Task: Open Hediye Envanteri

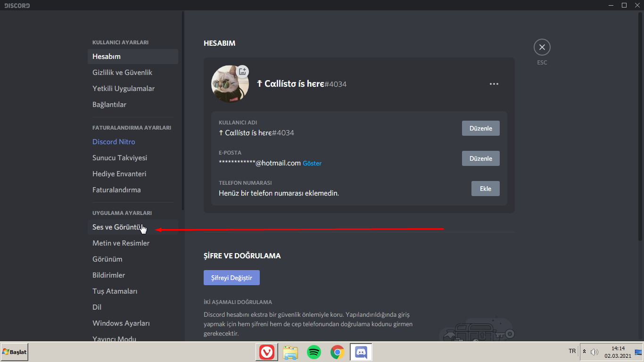Action: click(133, 174)
